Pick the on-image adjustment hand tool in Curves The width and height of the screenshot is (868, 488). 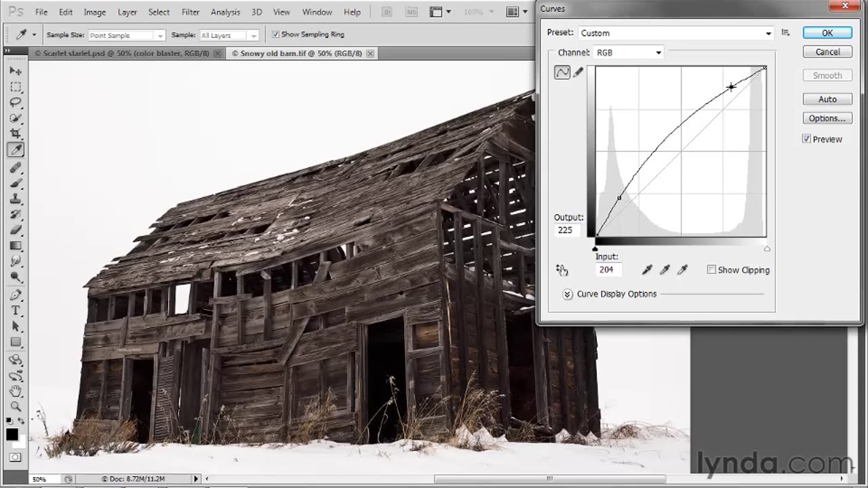pos(561,270)
